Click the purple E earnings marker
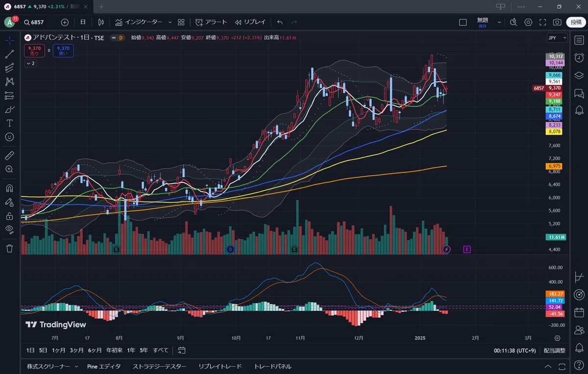Screen dimensions: 588x374 click(x=466, y=249)
